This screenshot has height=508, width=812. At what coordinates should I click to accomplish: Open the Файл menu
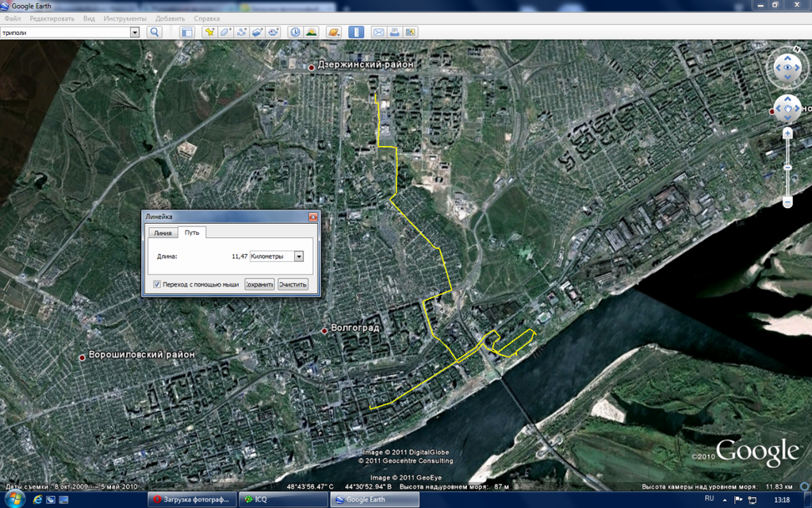pyautogui.click(x=13, y=18)
